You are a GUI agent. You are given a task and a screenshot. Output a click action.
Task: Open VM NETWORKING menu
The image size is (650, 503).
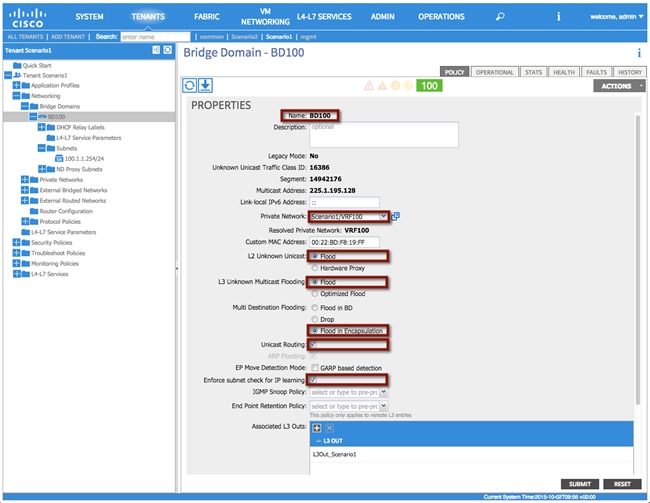pos(265,17)
